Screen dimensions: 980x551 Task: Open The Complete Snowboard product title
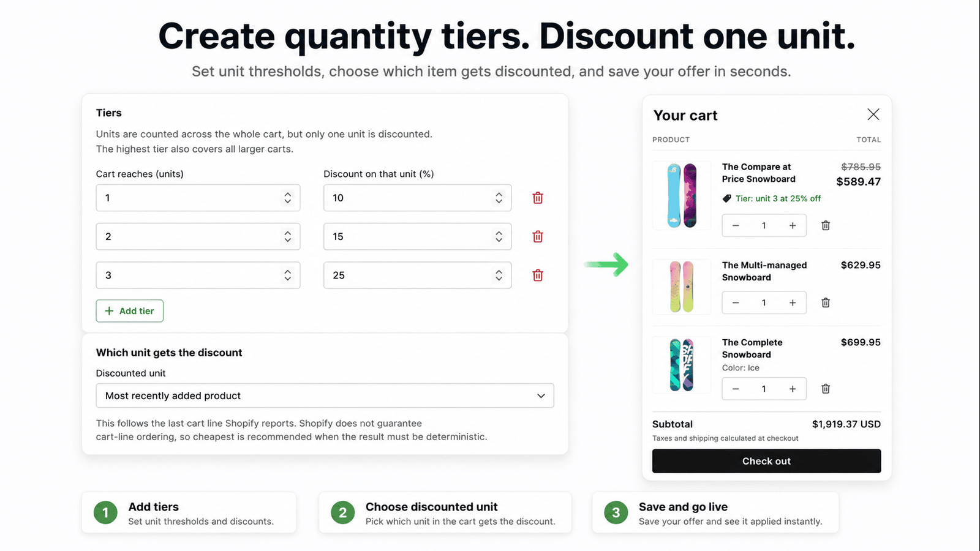(x=752, y=348)
